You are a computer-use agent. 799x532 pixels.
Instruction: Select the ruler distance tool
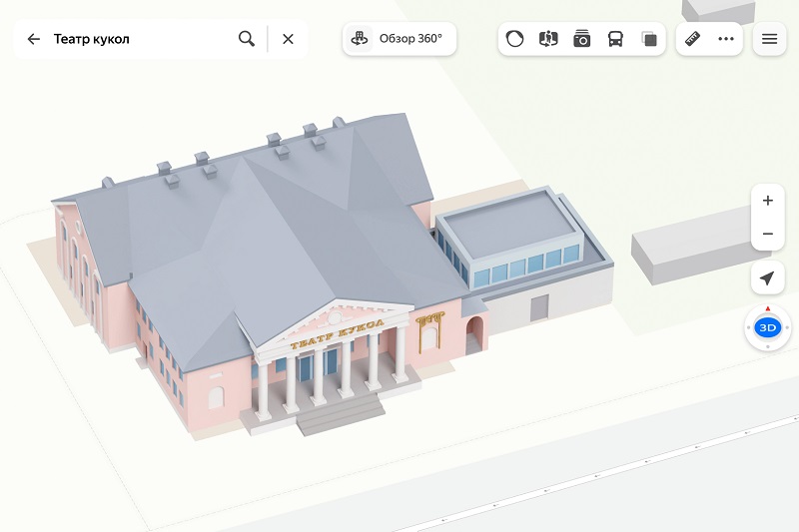(693, 39)
